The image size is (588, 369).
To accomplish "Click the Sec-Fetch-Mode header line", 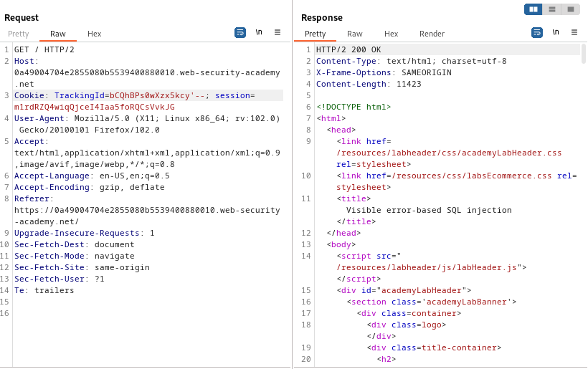I will pyautogui.click(x=75, y=256).
